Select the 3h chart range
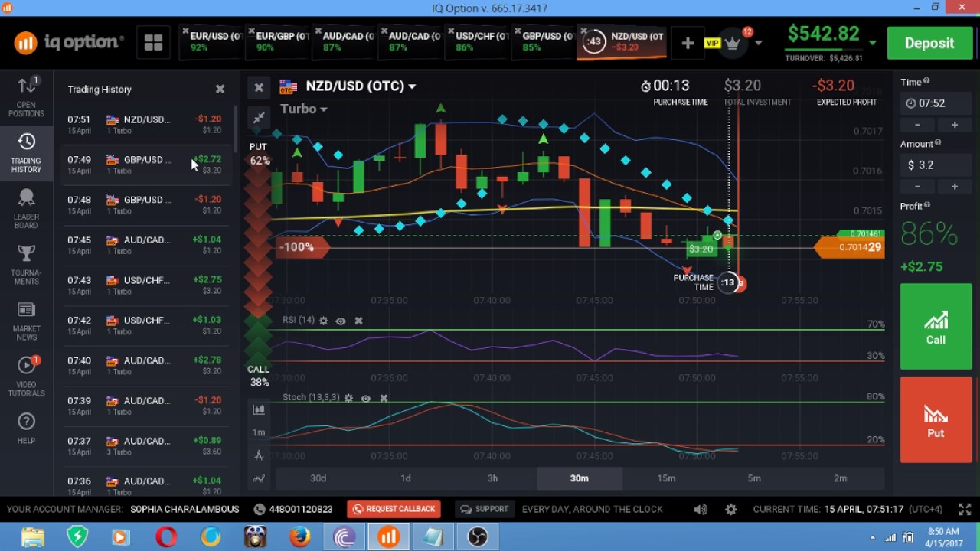 click(x=492, y=478)
